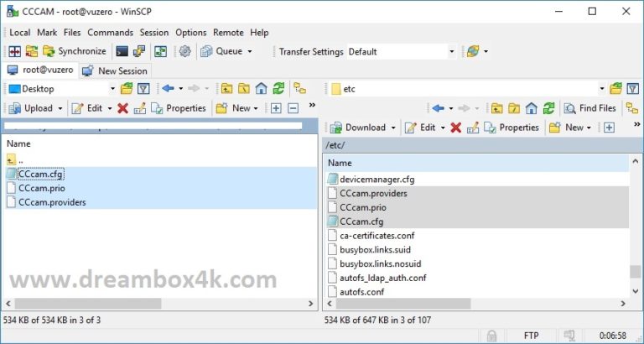This screenshot has width=644, height=344.
Task: Open session in PuTTY icon
Action: tap(139, 51)
